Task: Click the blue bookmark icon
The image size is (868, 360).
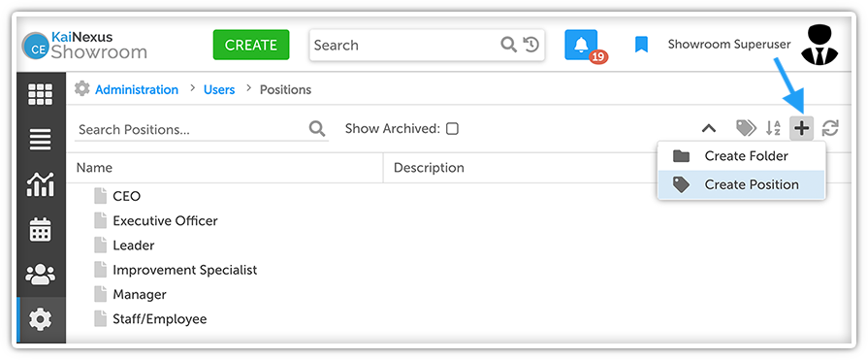Action: 641,45
